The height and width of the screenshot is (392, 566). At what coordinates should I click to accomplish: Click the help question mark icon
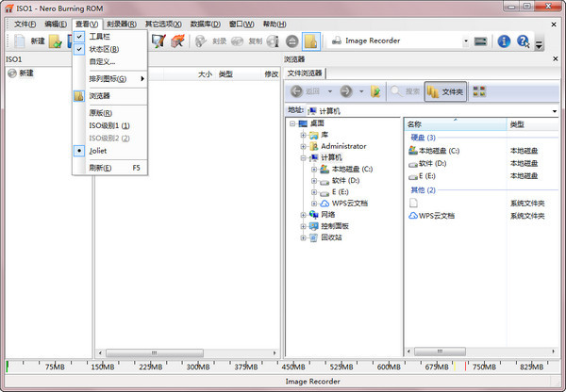[523, 41]
